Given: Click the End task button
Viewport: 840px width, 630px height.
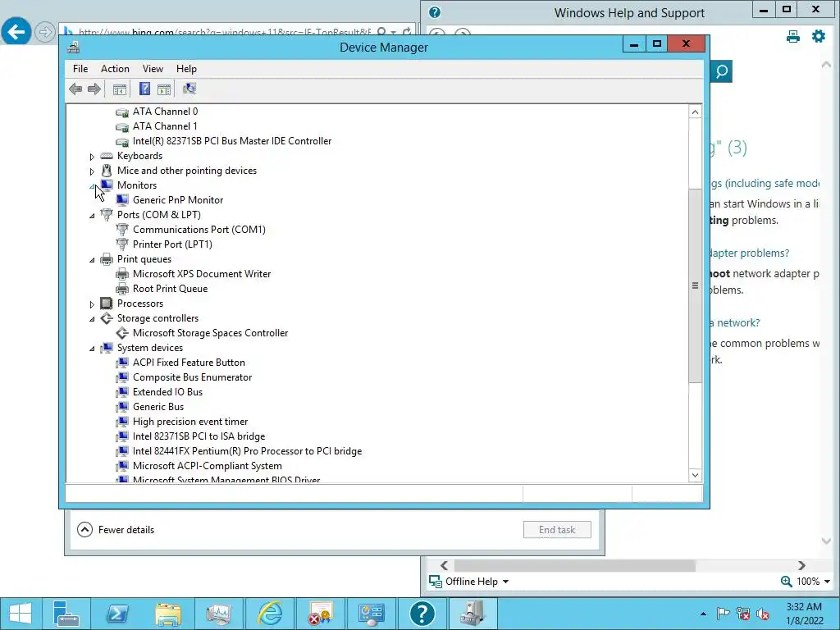Looking at the screenshot, I should click(557, 530).
